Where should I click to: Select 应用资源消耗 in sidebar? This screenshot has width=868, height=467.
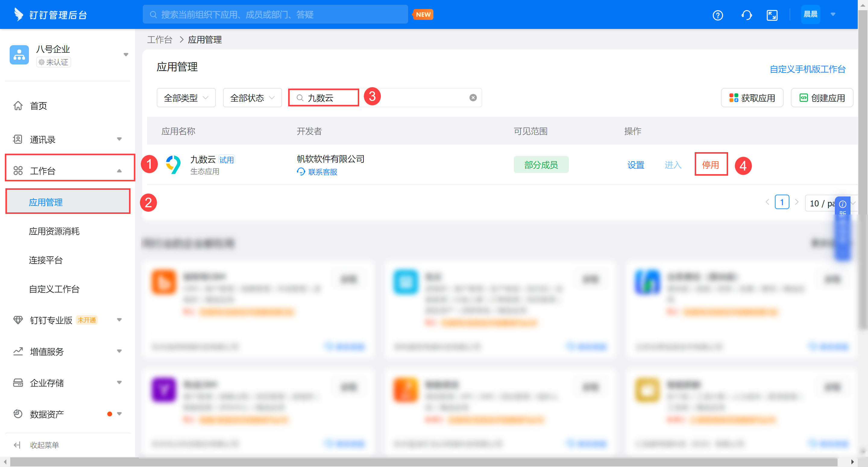(x=54, y=231)
